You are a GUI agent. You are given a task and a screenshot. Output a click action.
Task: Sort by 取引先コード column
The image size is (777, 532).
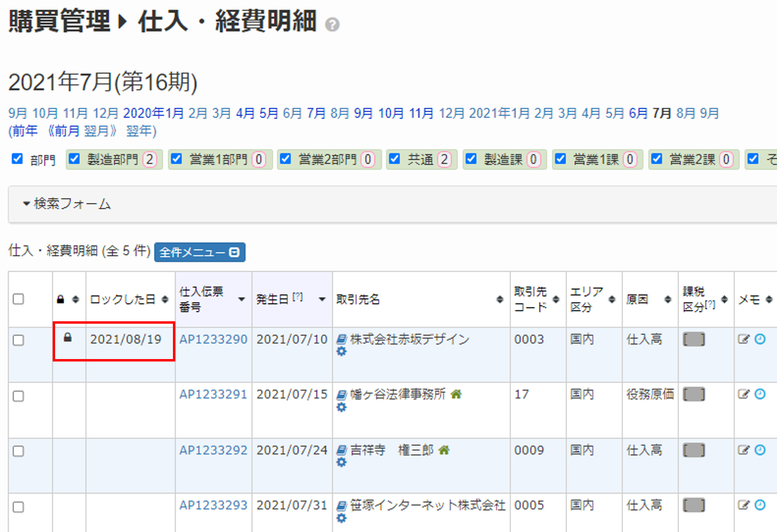(556, 299)
